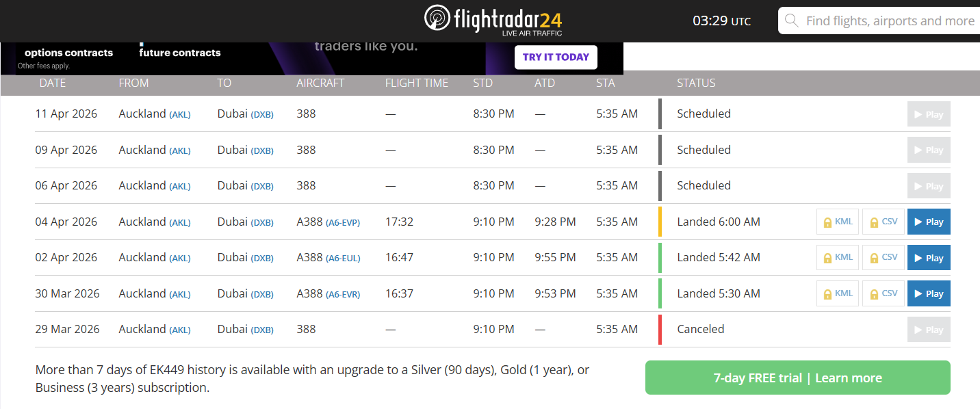
Task: Click the 7-day FREE trial button
Action: pos(797,378)
